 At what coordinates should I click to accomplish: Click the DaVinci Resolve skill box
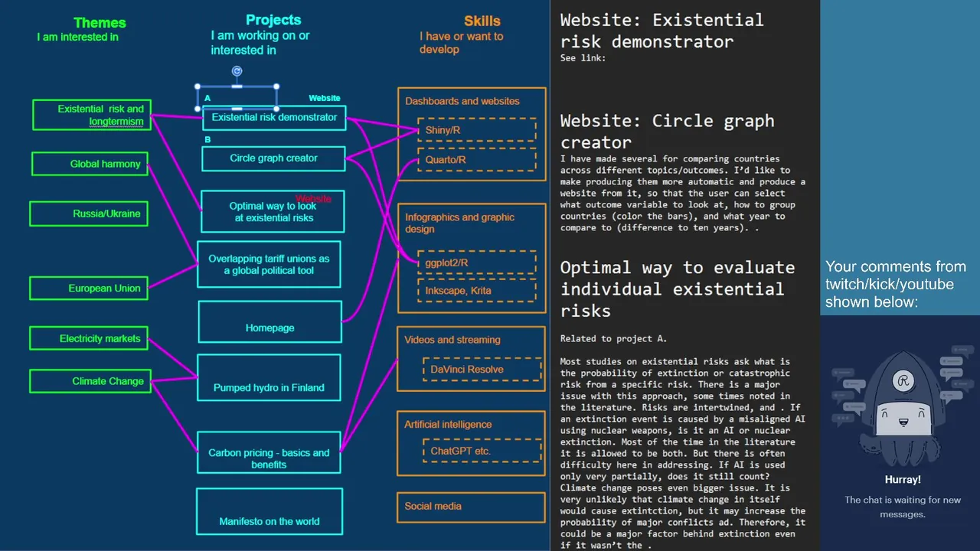[x=482, y=369]
